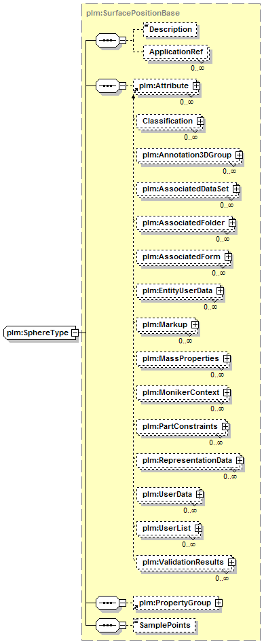
Task: Expand plm:AssociatedFolder plus icon
Action: tap(232, 223)
